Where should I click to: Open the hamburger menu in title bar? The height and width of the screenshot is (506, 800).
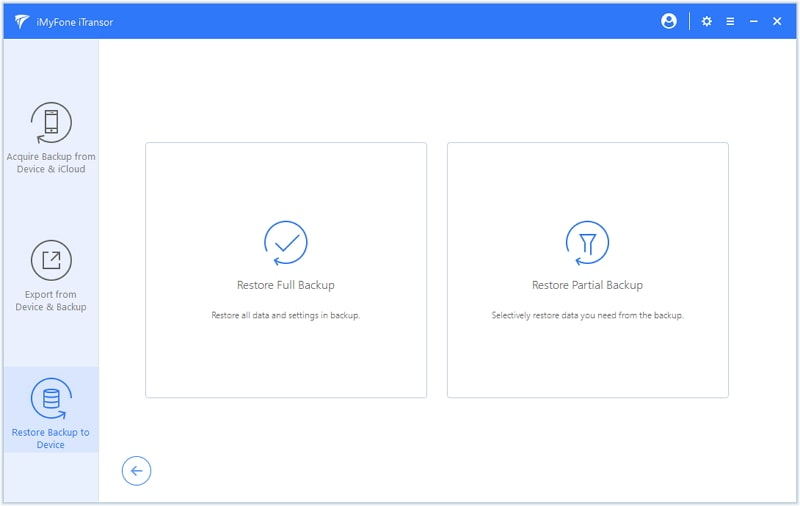pos(730,21)
